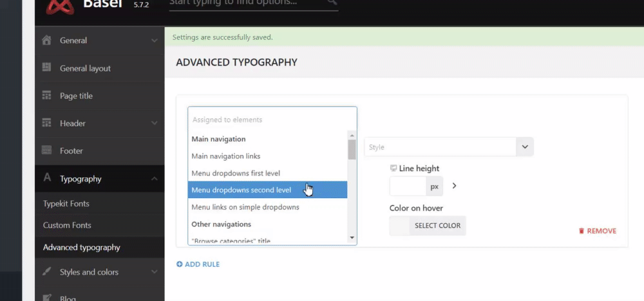Open the Typekit Fonts submenu item
The width and height of the screenshot is (644, 301).
coord(66,204)
